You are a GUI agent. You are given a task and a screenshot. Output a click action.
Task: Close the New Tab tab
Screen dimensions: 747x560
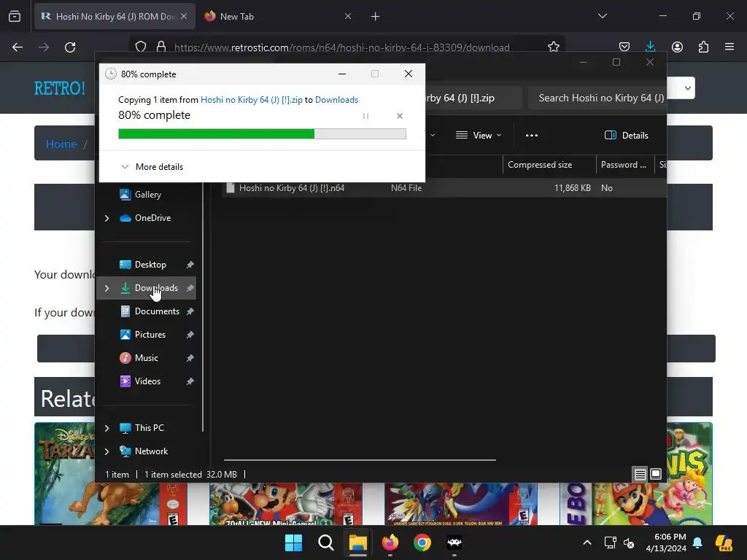click(x=348, y=16)
